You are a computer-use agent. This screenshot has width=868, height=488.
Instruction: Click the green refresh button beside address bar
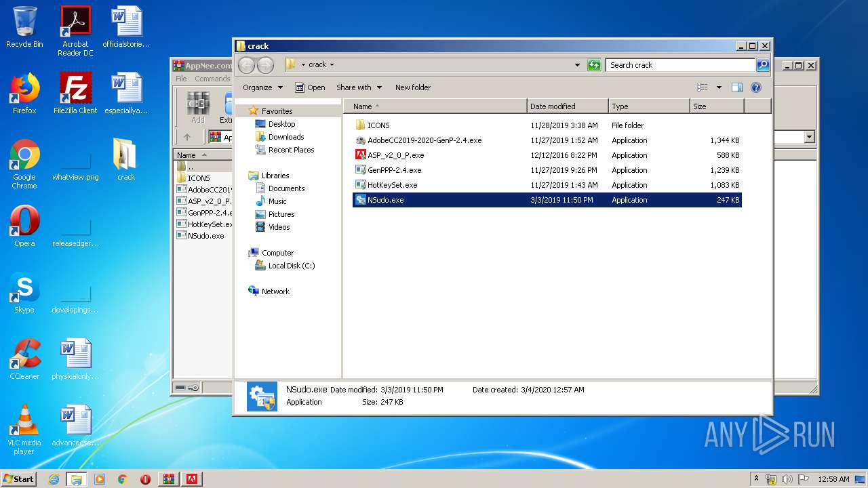coord(594,65)
